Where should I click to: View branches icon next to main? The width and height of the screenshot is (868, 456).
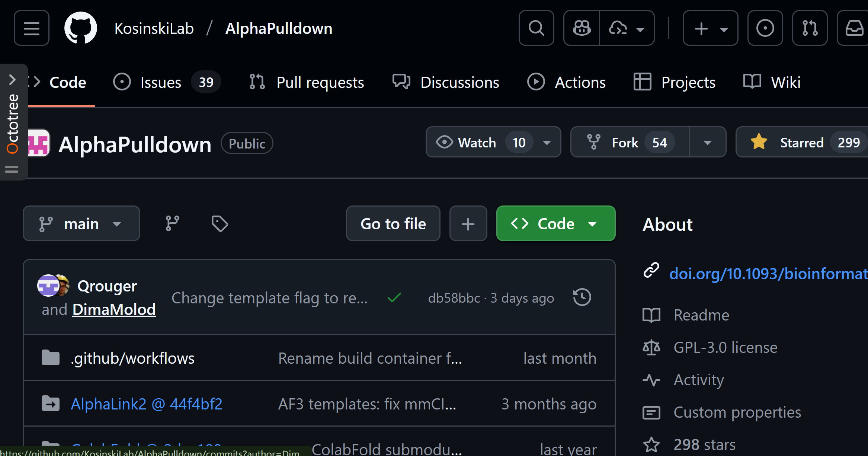(172, 224)
